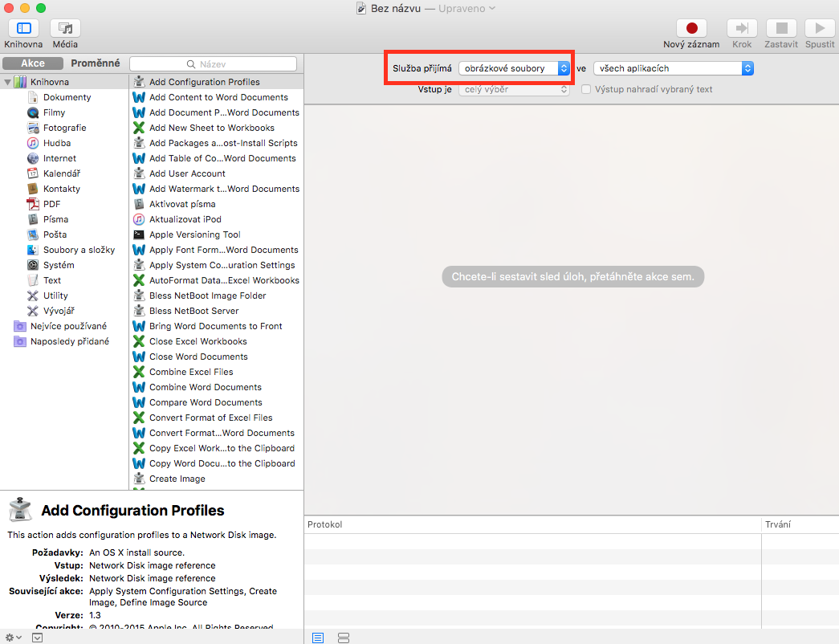Select the Aktualizovat iPod action
The height and width of the screenshot is (644, 839).
[185, 219]
